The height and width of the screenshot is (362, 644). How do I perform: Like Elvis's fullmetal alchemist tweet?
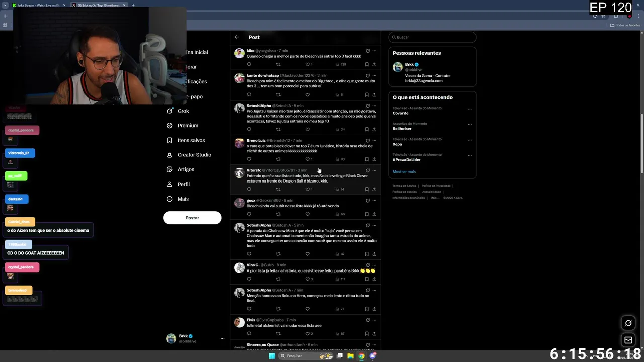pyautogui.click(x=309, y=334)
